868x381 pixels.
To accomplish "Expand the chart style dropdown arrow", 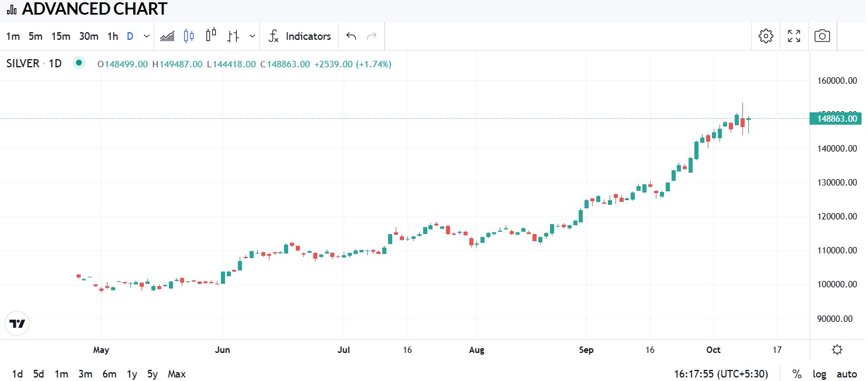I will [252, 36].
